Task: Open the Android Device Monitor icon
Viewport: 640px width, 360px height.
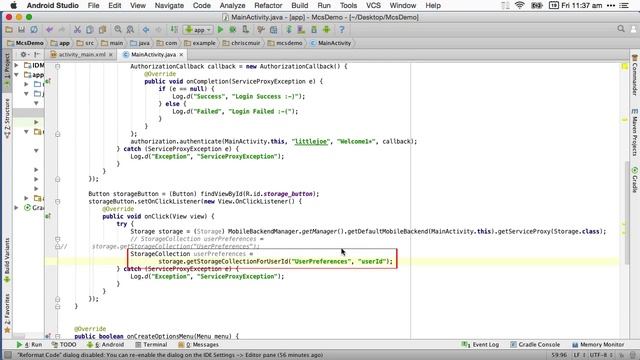Action: tap(327, 29)
